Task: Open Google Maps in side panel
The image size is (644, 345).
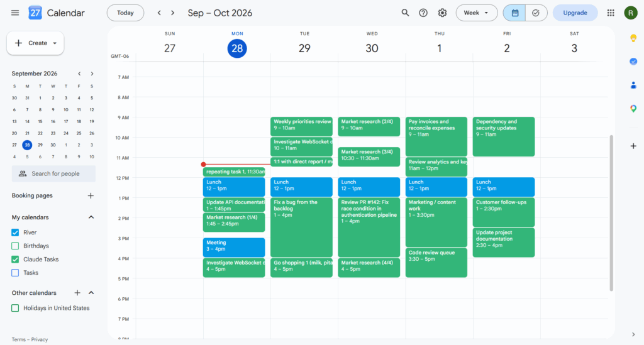Action: click(633, 108)
